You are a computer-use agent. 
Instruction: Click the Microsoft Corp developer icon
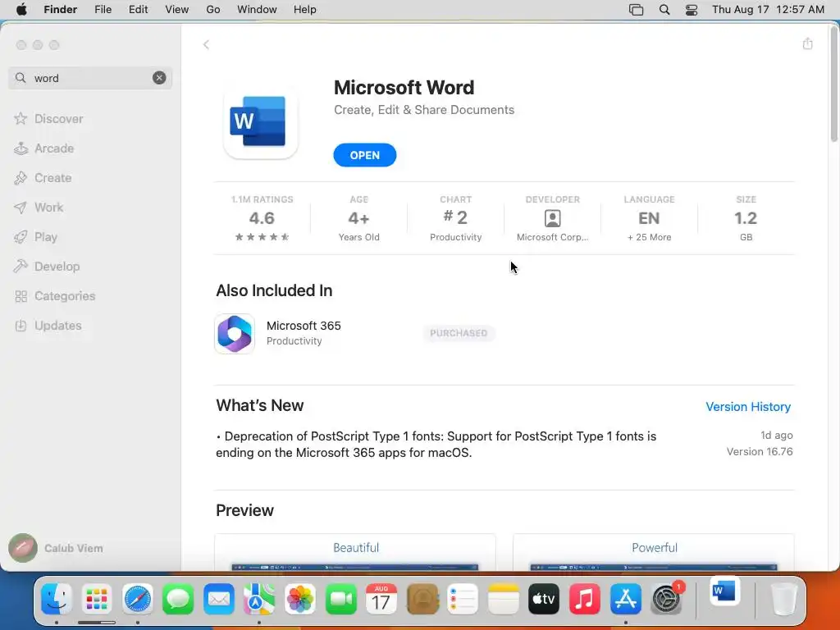click(552, 218)
